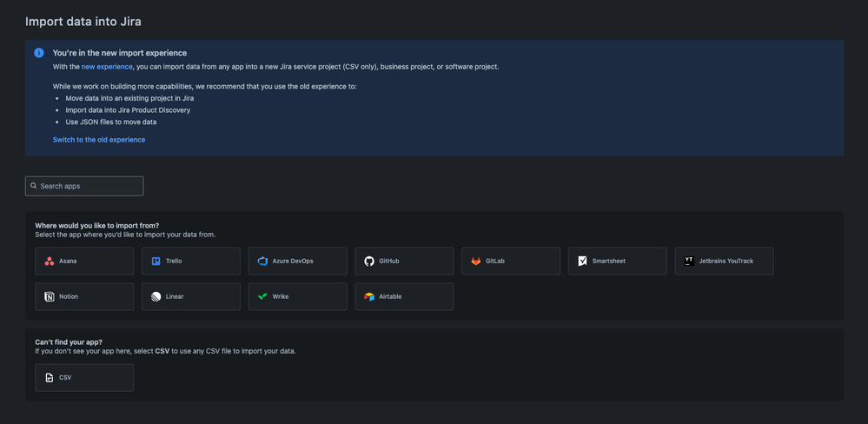Pick Azure DevOps import option
The image size is (868, 424).
tap(298, 262)
